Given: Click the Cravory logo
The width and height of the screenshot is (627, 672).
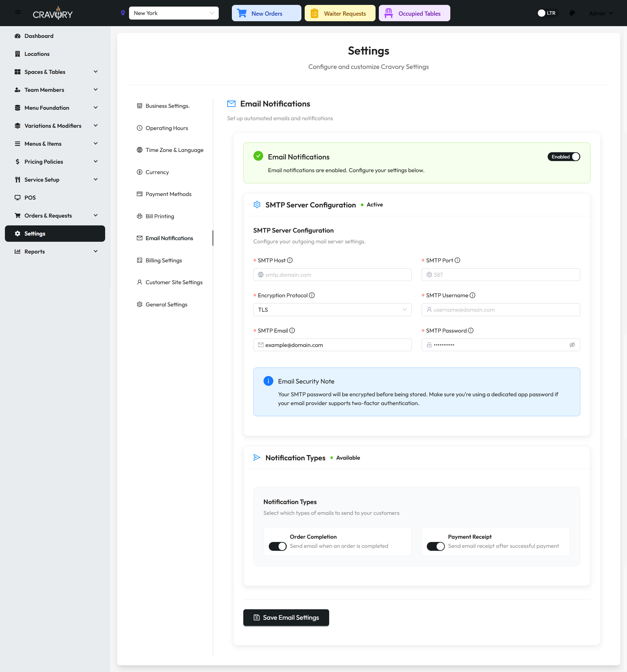Looking at the screenshot, I should [x=53, y=13].
